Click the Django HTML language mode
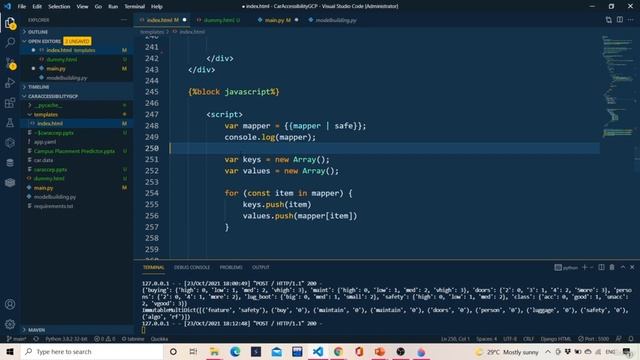The image size is (640, 360). [x=556, y=339]
